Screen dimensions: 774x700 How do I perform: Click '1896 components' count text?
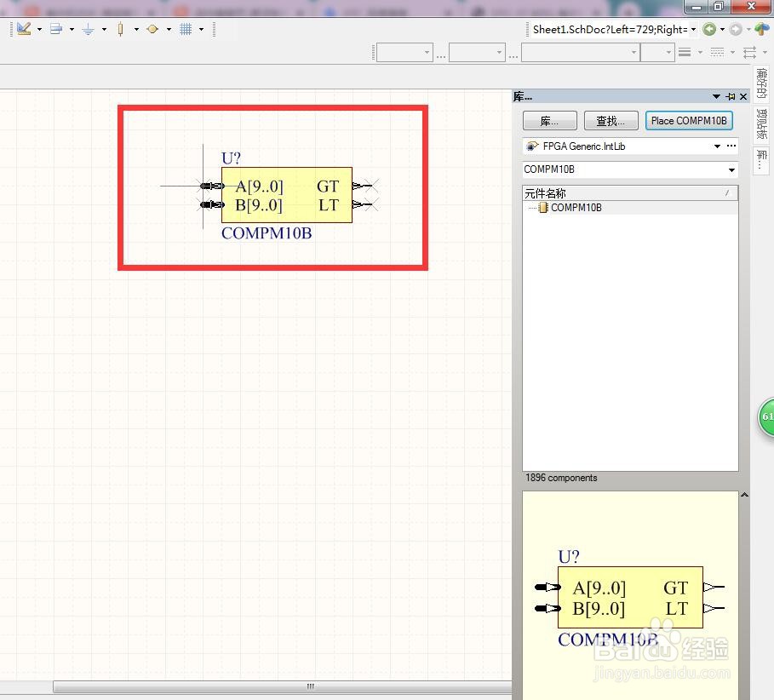click(561, 478)
